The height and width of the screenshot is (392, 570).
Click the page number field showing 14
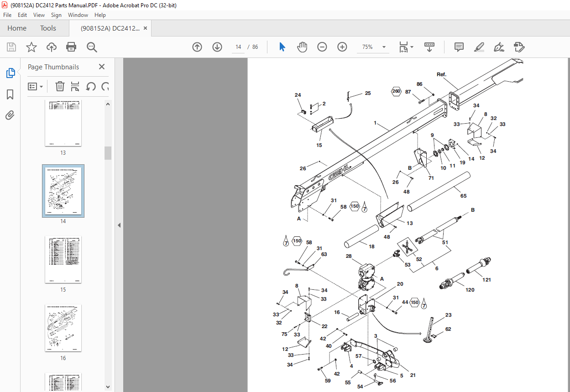[238, 47]
